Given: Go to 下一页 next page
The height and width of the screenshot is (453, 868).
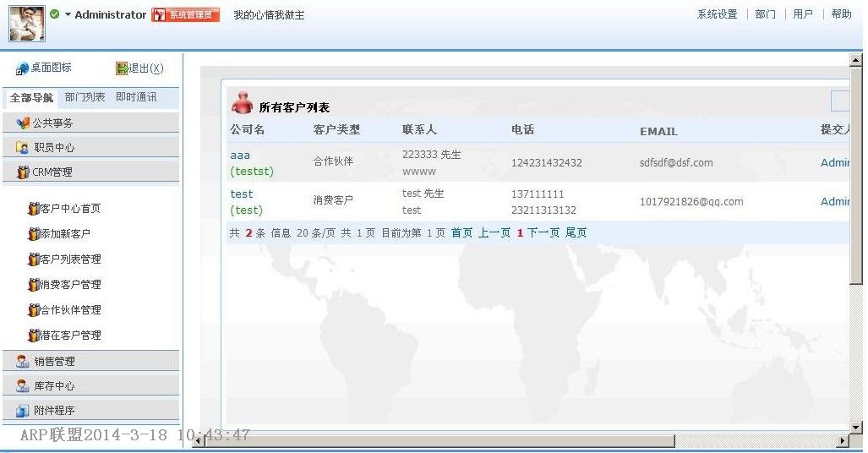Looking at the screenshot, I should pyautogui.click(x=543, y=233).
